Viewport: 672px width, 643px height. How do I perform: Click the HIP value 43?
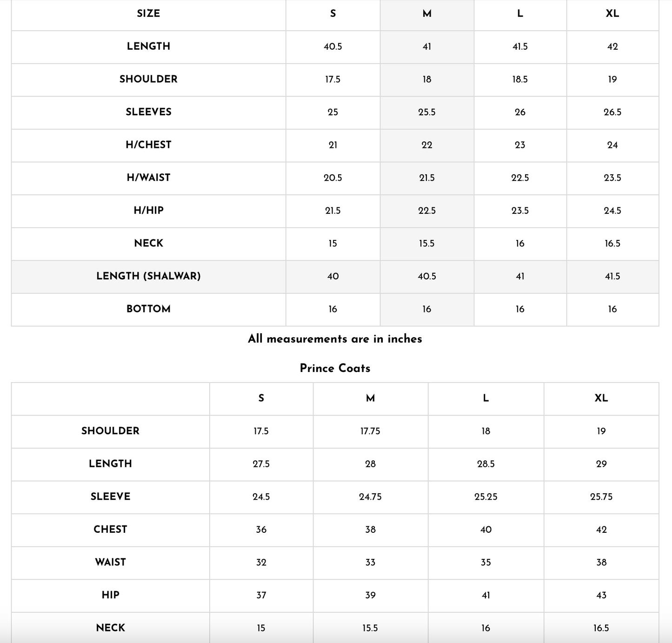(x=601, y=595)
